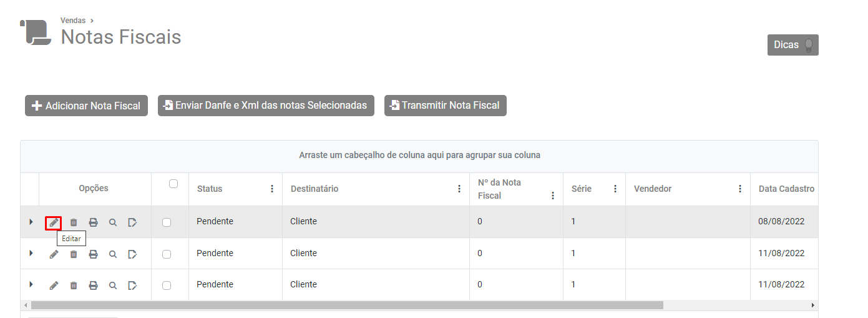Open the Destinatário column menu
The image size is (868, 318).
click(x=459, y=189)
